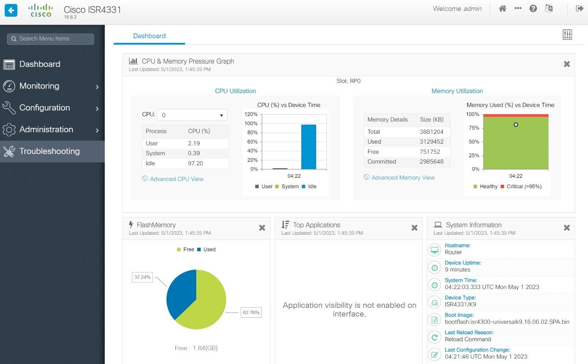Toggle the Idle legend in CPU chart
This screenshot has width=588, height=364.
(312, 187)
